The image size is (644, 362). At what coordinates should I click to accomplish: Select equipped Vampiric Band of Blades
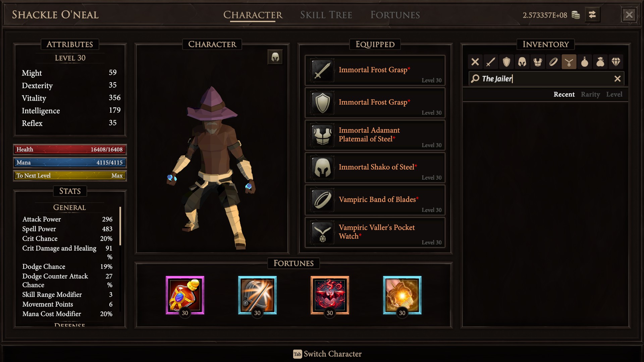(x=375, y=200)
